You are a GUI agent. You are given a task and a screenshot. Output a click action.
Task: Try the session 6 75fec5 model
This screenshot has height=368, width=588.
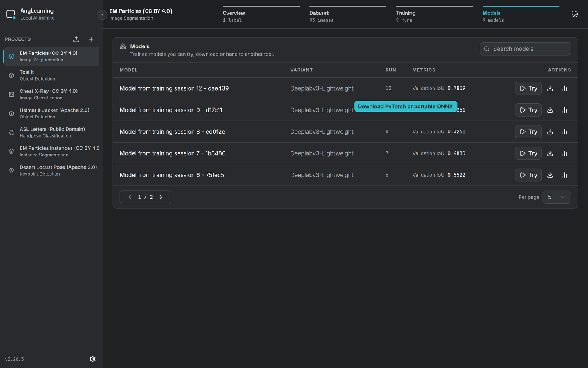click(x=528, y=175)
